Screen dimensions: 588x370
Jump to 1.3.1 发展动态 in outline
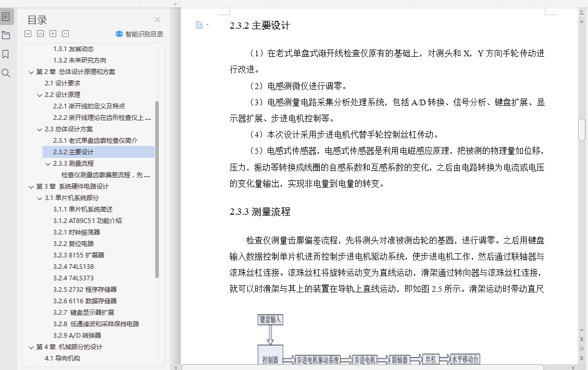pos(73,49)
